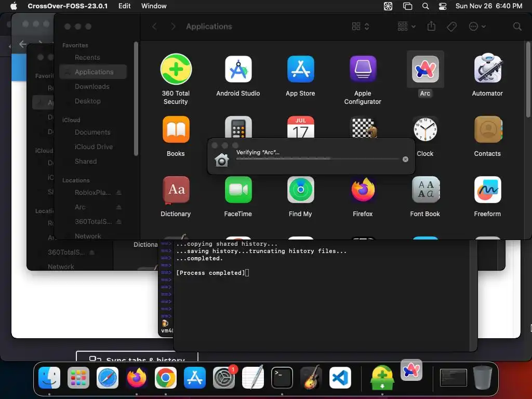
Task: Open the Apple menu
Action: tap(13, 6)
